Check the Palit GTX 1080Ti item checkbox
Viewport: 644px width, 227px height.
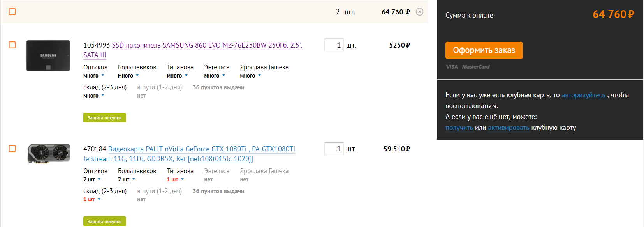click(12, 149)
